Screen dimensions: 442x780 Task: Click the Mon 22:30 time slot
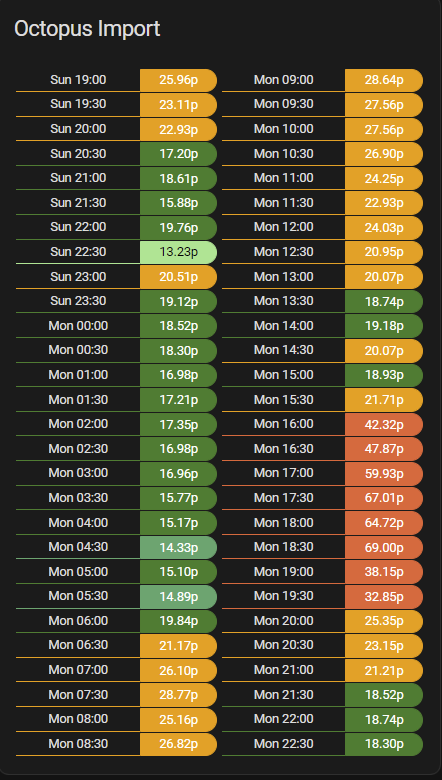point(284,744)
